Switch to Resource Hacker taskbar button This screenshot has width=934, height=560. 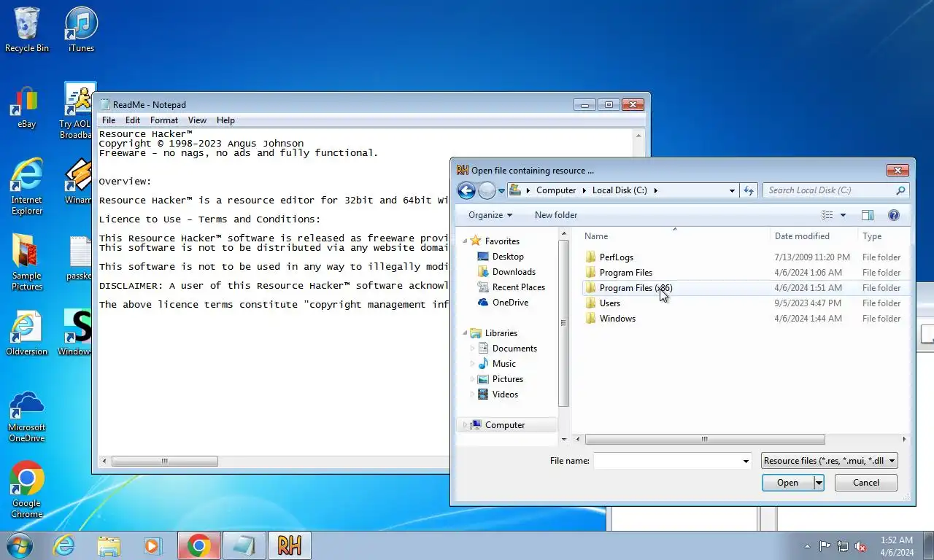point(290,545)
